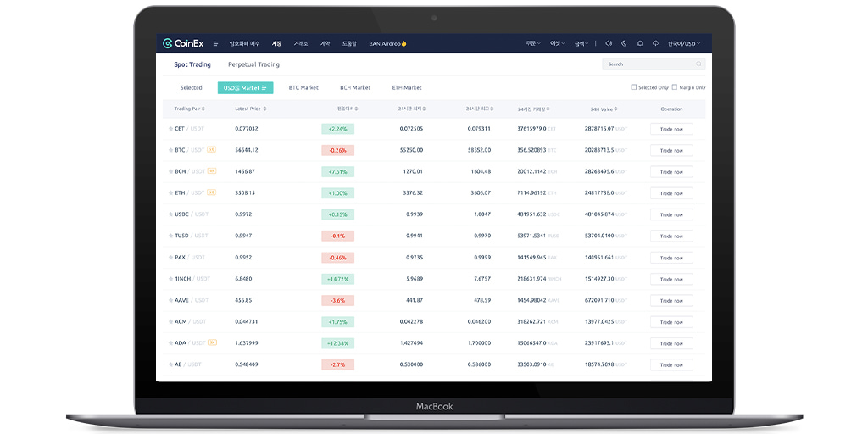
Task: Select the ETH Market tab
Action: 406,88
